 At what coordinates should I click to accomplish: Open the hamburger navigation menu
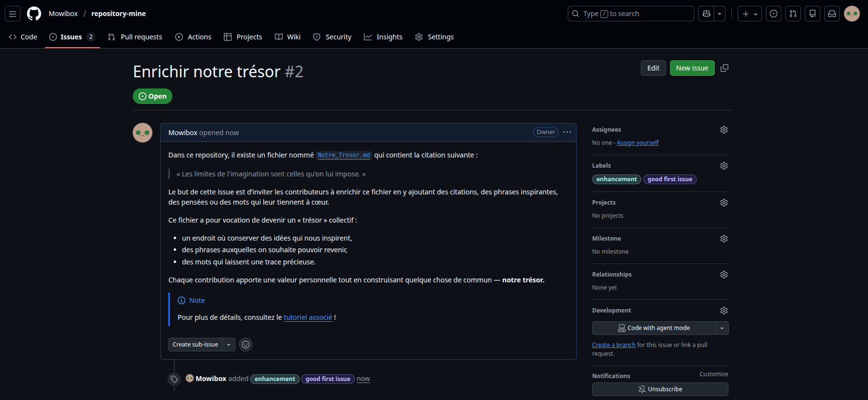tap(13, 14)
